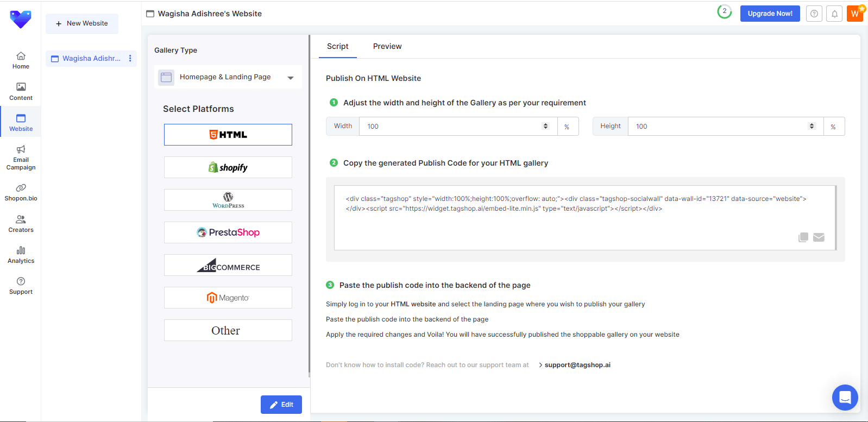The width and height of the screenshot is (868, 422).
Task: Click the Upgrade Now! button
Action: [770, 14]
